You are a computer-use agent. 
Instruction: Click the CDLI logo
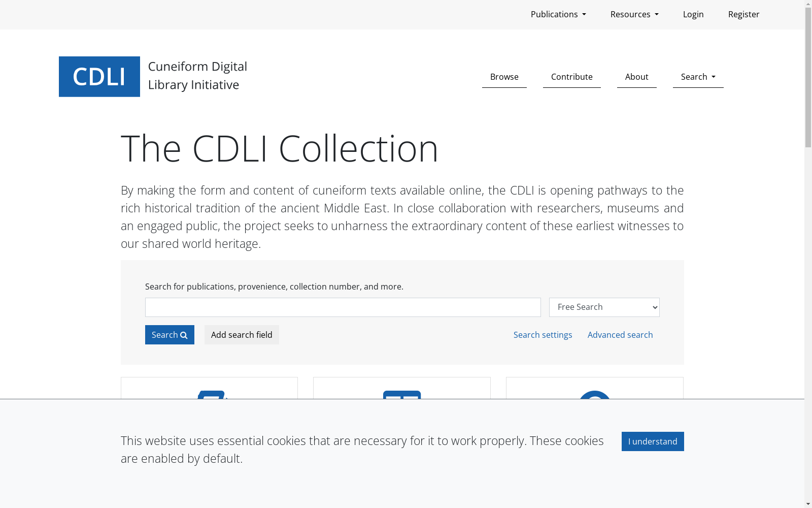(x=99, y=77)
